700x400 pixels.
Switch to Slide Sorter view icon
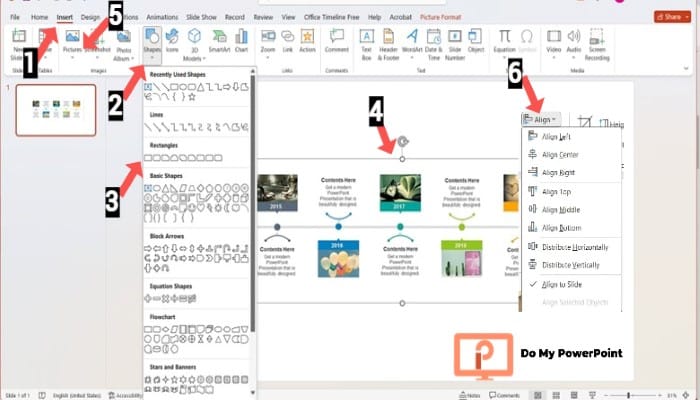(x=556, y=395)
